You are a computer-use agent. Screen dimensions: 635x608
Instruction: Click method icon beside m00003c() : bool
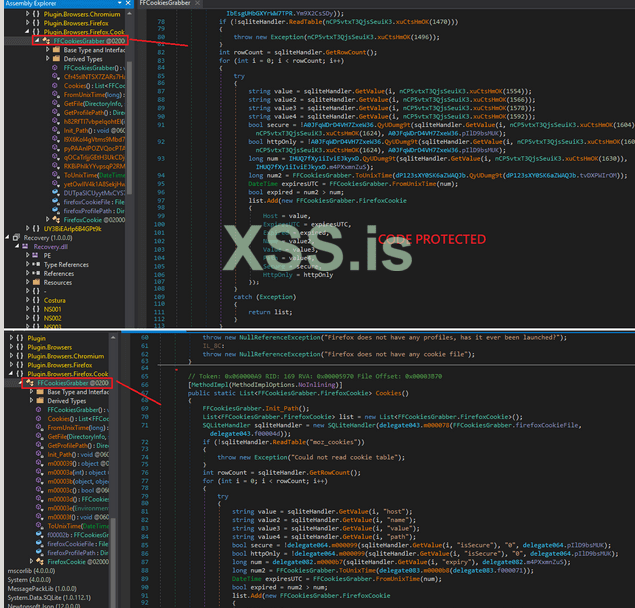click(x=39, y=490)
